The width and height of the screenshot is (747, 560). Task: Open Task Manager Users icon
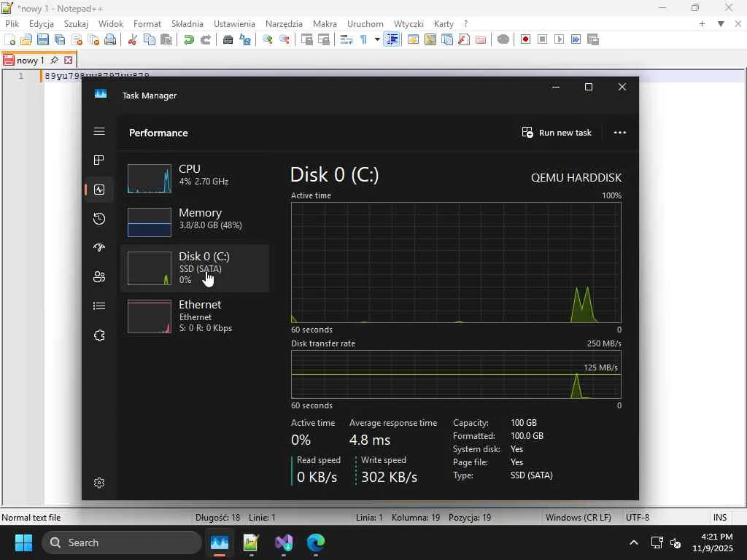[99, 276]
